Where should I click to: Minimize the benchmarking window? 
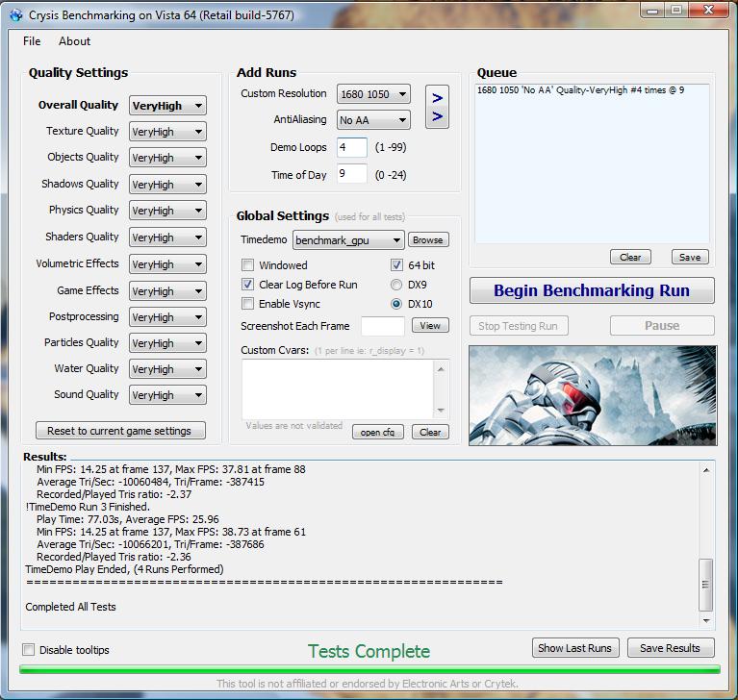(x=652, y=11)
